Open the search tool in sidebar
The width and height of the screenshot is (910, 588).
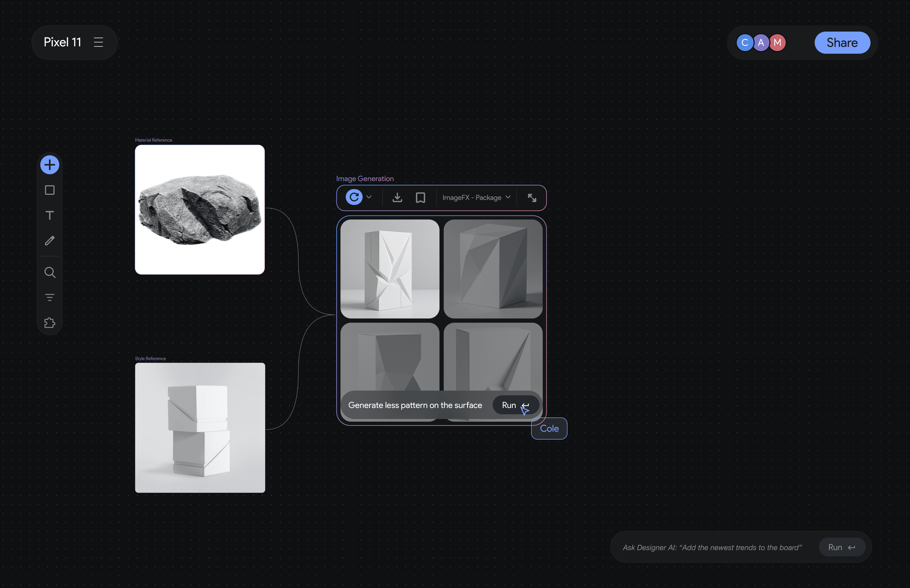(x=50, y=272)
